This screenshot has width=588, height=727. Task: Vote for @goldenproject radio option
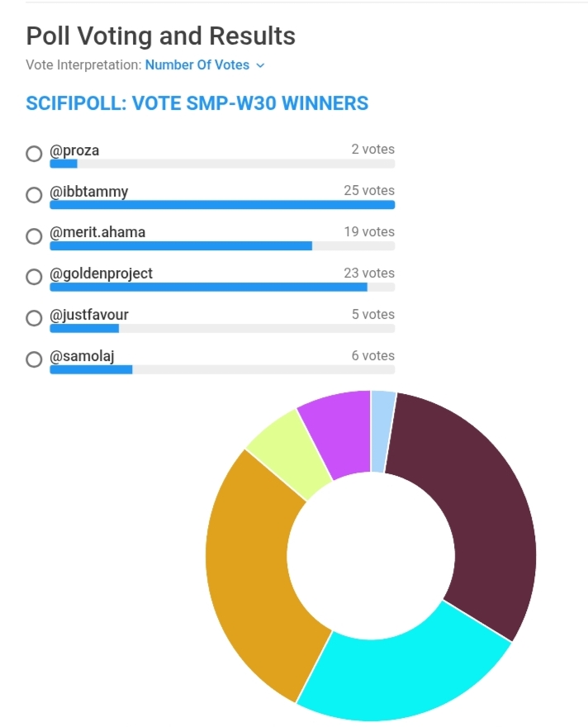(x=34, y=277)
